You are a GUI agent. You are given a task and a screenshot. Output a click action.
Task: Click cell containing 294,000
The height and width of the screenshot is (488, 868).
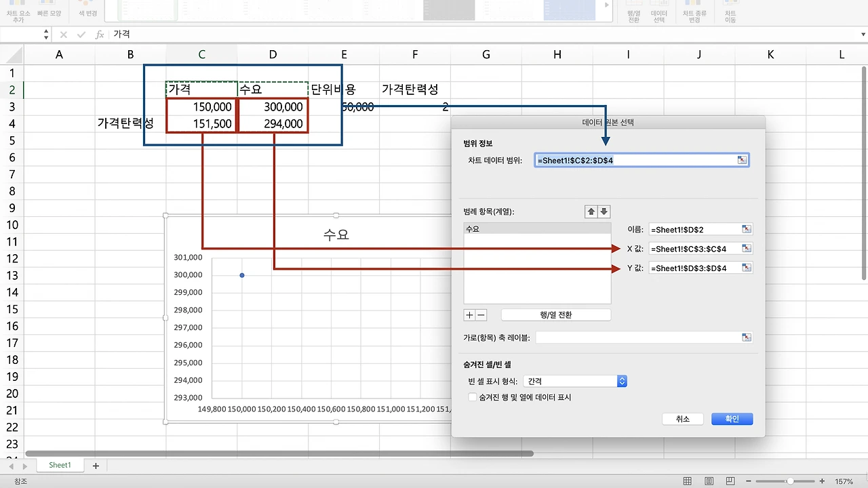click(273, 124)
